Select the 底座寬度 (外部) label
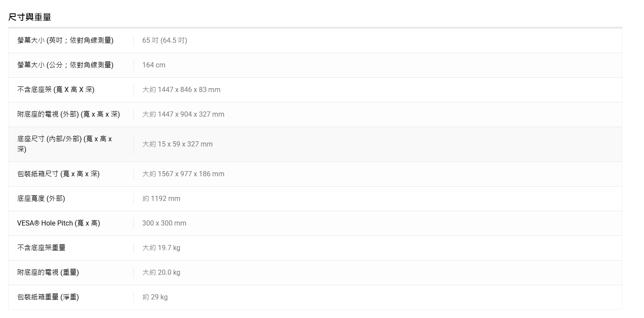The width and height of the screenshot is (644, 318). pyautogui.click(x=41, y=198)
